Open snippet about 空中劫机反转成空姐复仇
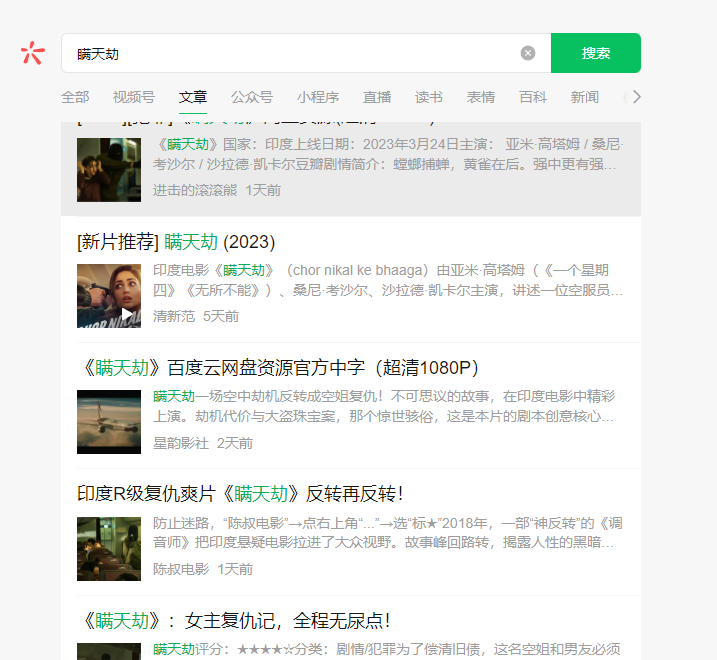The image size is (717, 660). click(384, 406)
